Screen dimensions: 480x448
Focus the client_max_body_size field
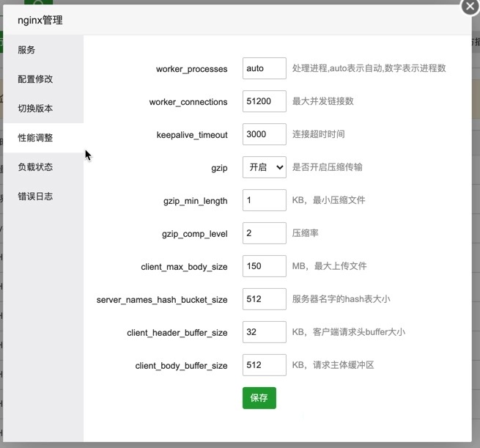pos(264,266)
